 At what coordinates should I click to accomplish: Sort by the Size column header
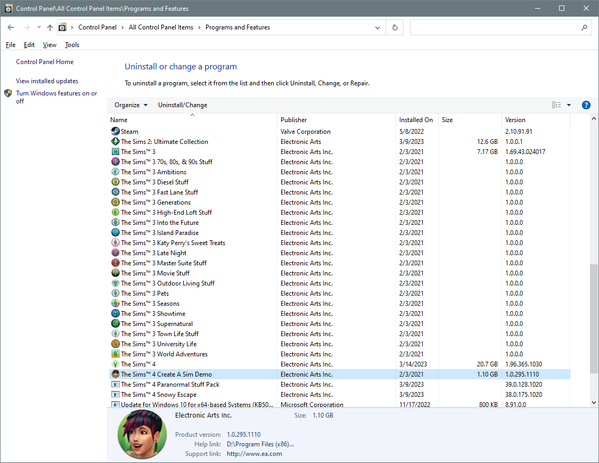point(470,120)
